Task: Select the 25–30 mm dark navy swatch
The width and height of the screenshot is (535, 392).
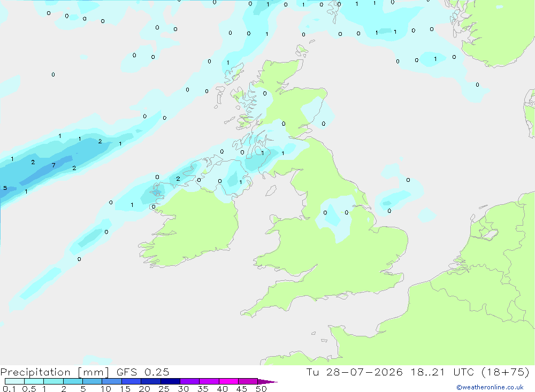Action: click(x=170, y=381)
